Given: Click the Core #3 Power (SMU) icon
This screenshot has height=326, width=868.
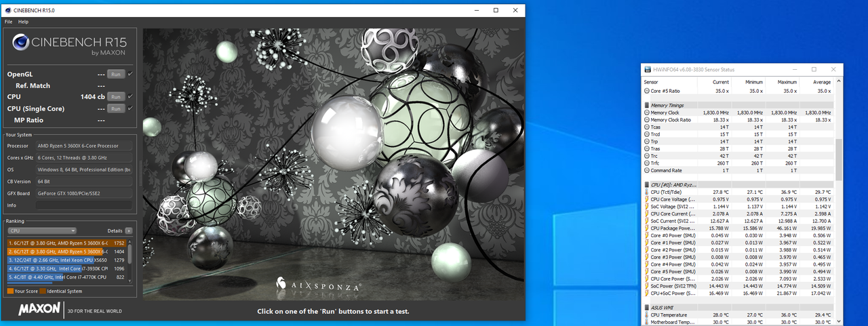Looking at the screenshot, I should [x=646, y=257].
